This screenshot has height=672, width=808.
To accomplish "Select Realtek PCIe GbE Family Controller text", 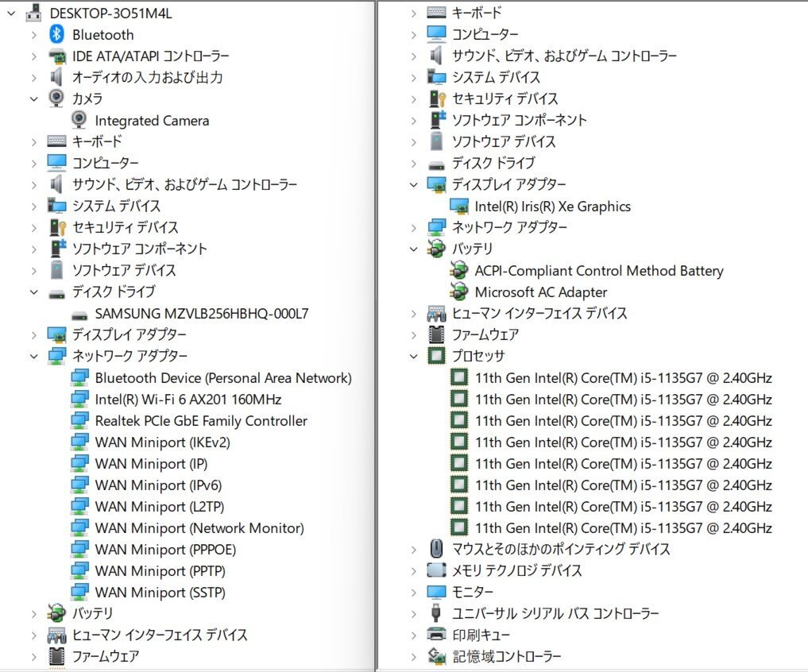I will pos(201,421).
